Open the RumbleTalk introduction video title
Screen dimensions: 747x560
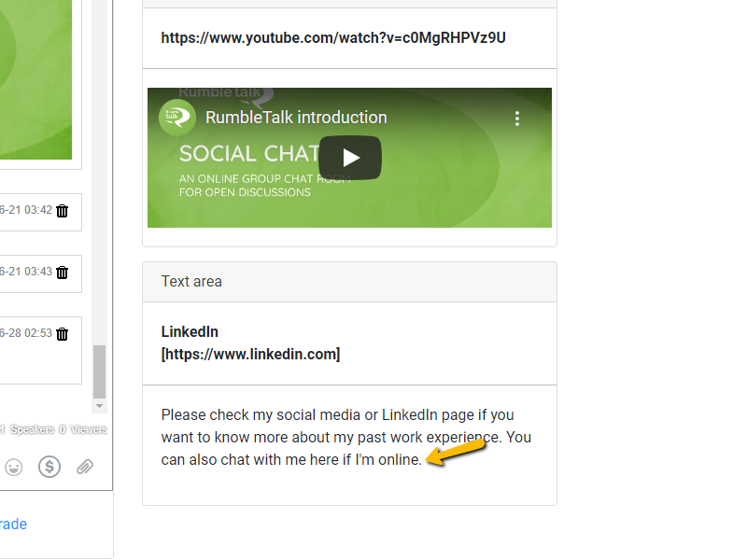click(x=295, y=118)
